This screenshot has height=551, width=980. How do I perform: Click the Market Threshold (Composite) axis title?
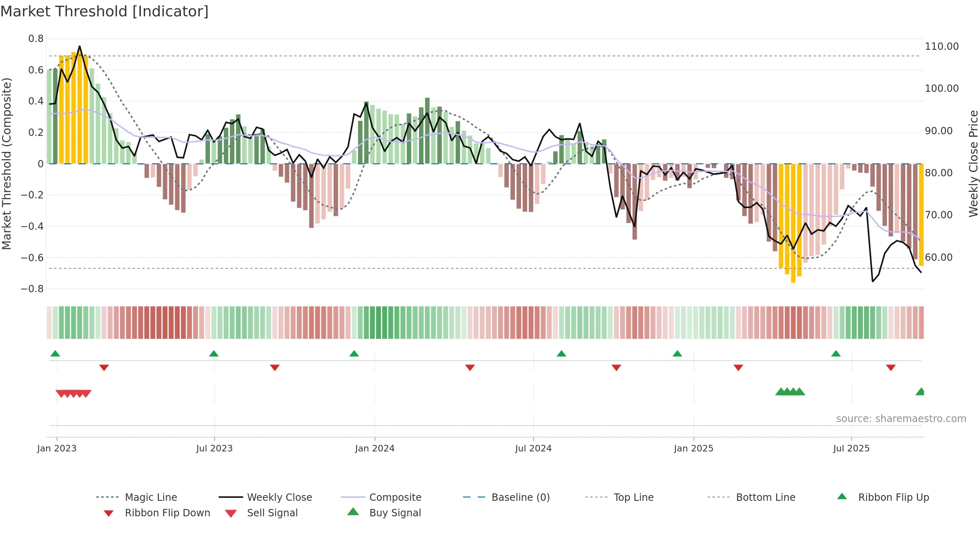[x=7, y=164]
